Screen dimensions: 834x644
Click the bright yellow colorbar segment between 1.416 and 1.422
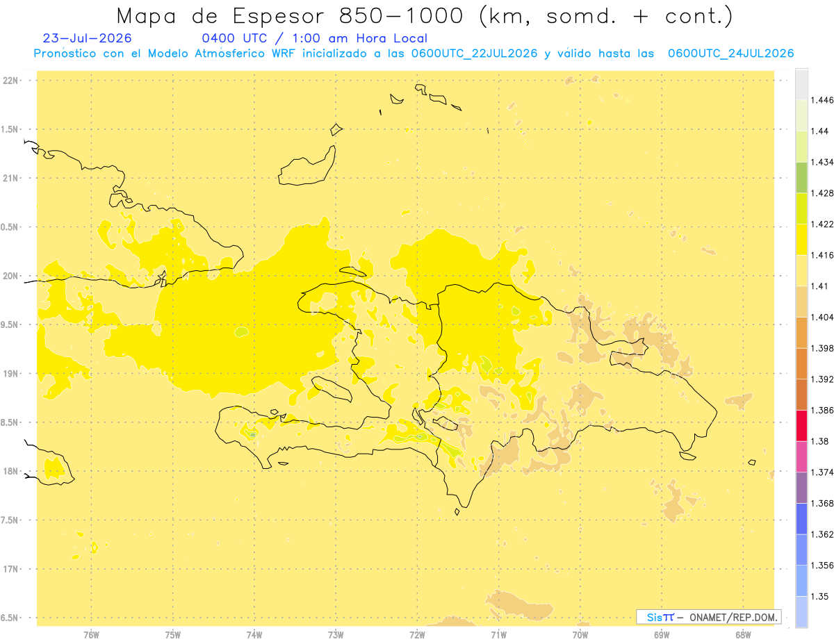tap(801, 240)
